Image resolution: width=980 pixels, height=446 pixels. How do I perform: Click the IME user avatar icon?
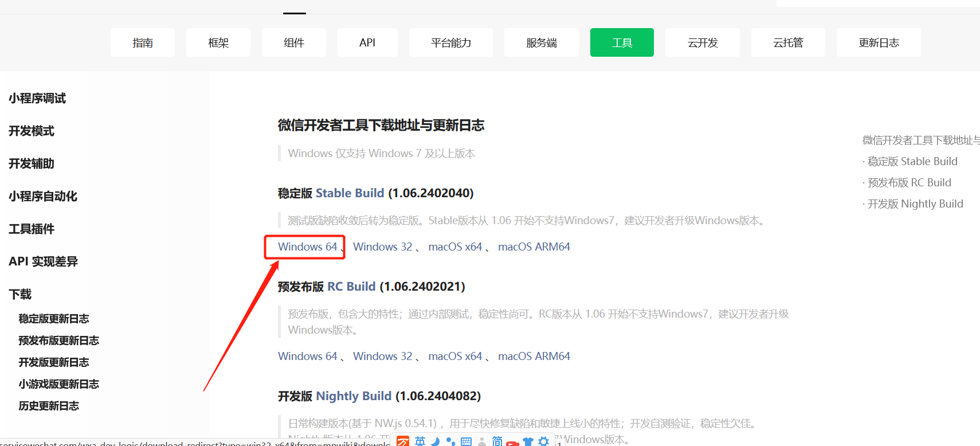point(482,441)
